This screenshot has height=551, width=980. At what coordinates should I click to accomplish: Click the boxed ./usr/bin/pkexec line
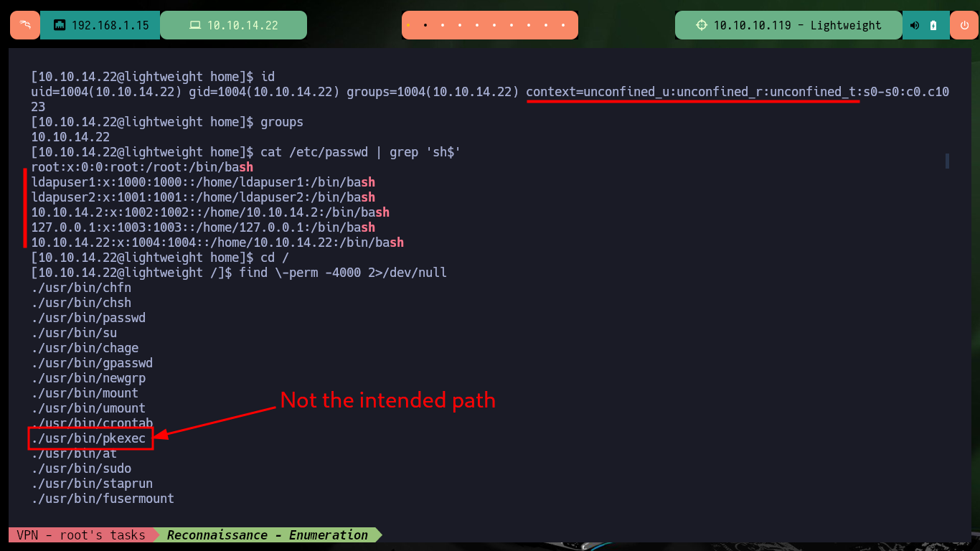tap(89, 438)
